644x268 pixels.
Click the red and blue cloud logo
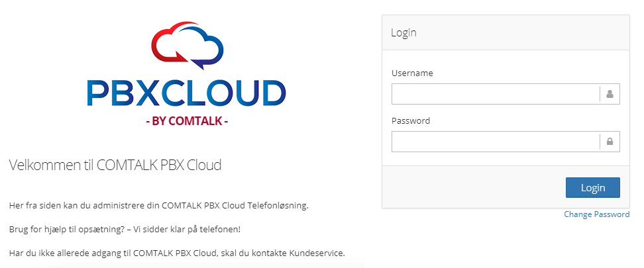click(186, 45)
